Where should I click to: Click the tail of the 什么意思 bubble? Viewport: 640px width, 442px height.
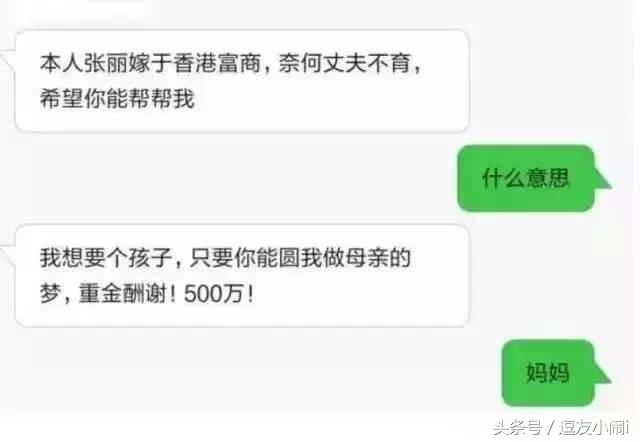(602, 180)
